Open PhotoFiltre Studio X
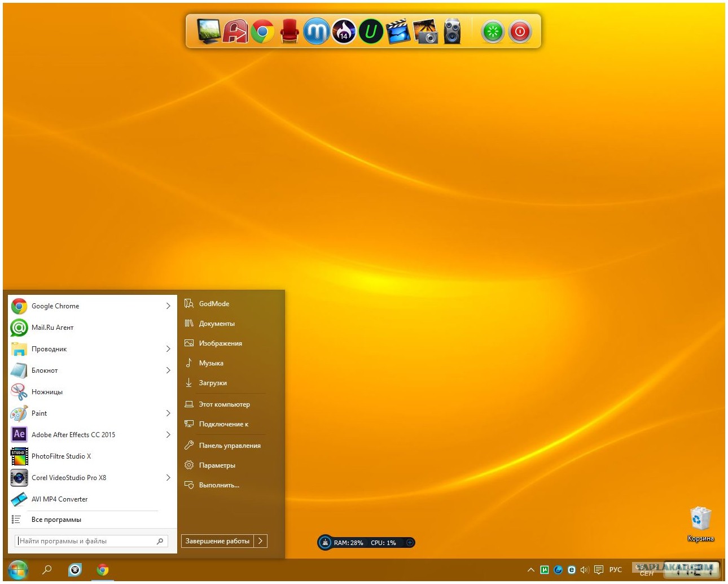The image size is (728, 584). point(93,456)
